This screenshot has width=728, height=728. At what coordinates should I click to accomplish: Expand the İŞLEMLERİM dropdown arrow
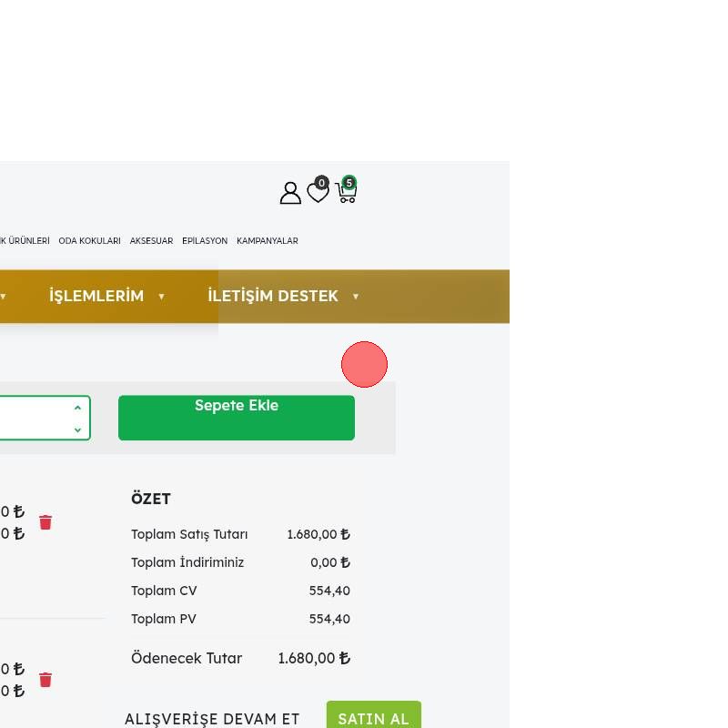coord(161,297)
